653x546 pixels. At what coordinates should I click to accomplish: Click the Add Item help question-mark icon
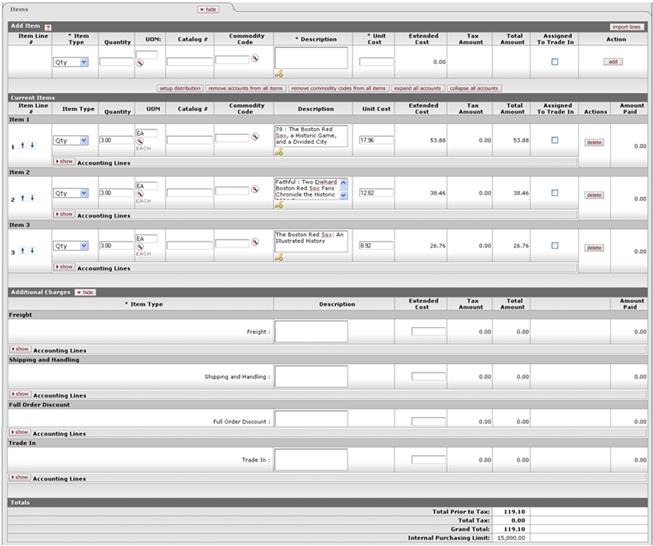click(x=48, y=27)
